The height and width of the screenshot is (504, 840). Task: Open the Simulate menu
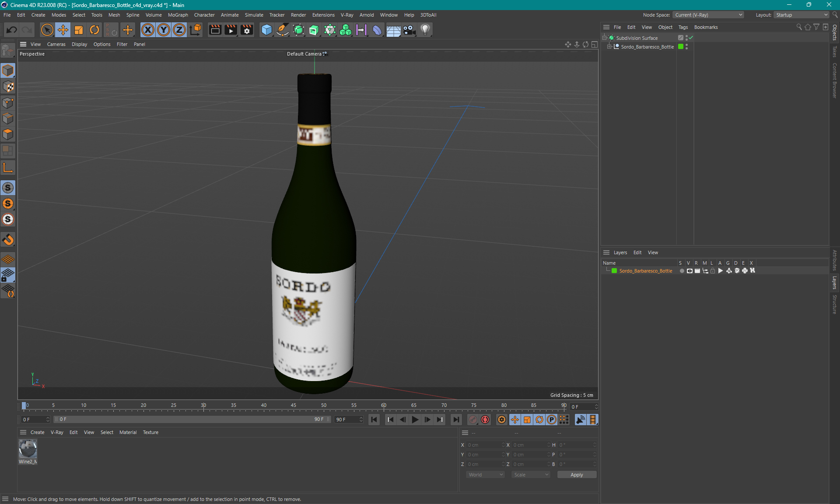coord(254,15)
